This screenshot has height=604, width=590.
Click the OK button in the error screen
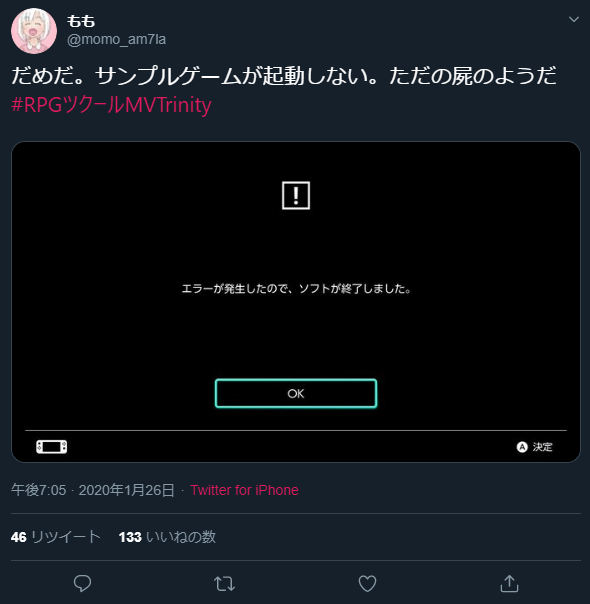coord(296,393)
